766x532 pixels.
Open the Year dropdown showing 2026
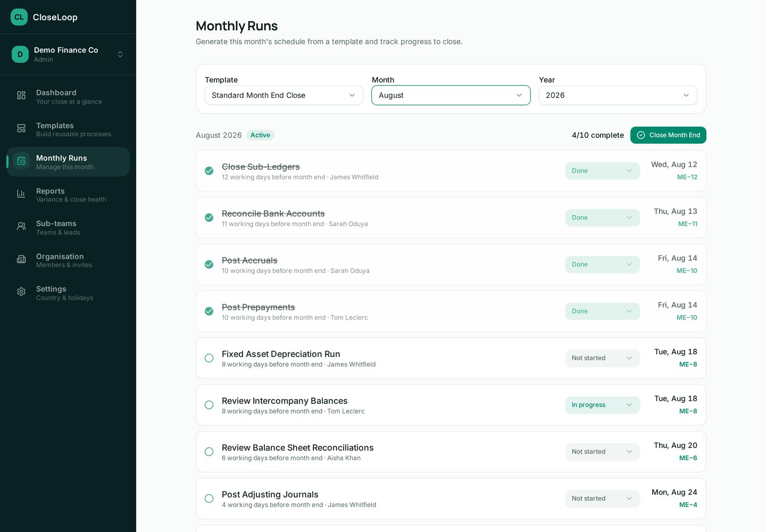tap(618, 95)
